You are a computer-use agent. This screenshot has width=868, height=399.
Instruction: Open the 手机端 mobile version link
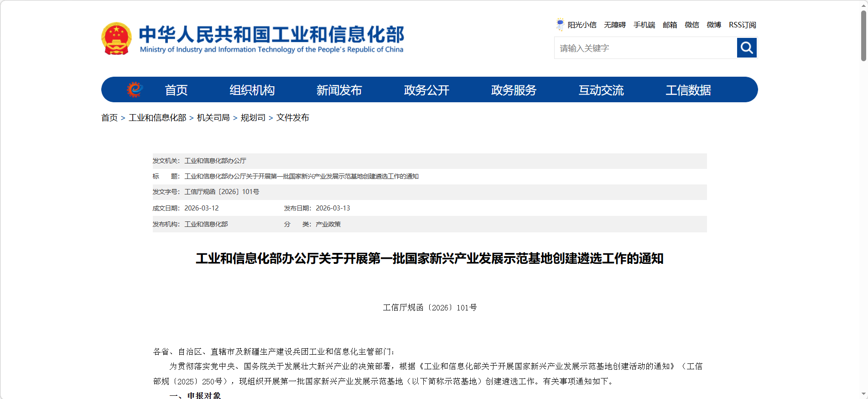click(644, 25)
